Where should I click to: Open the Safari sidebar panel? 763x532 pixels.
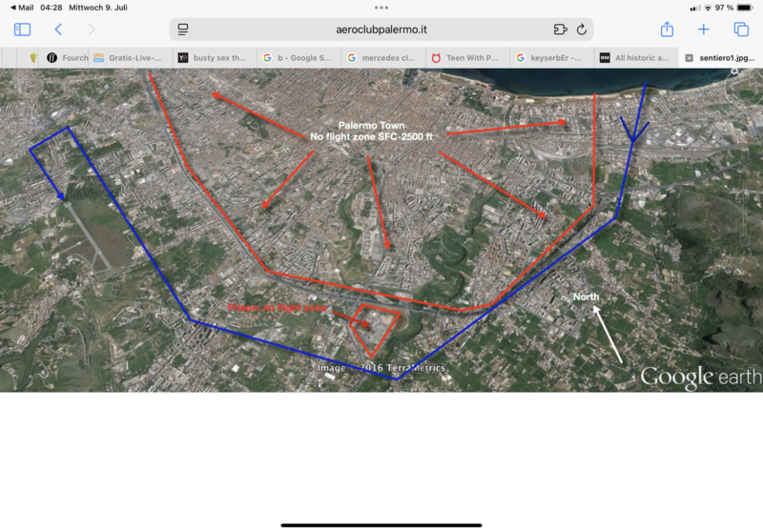[x=22, y=30]
